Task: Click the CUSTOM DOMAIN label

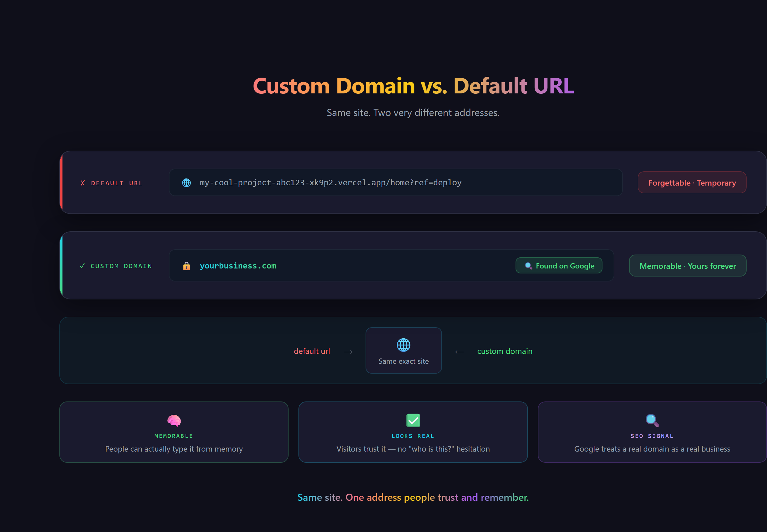Action: point(121,266)
